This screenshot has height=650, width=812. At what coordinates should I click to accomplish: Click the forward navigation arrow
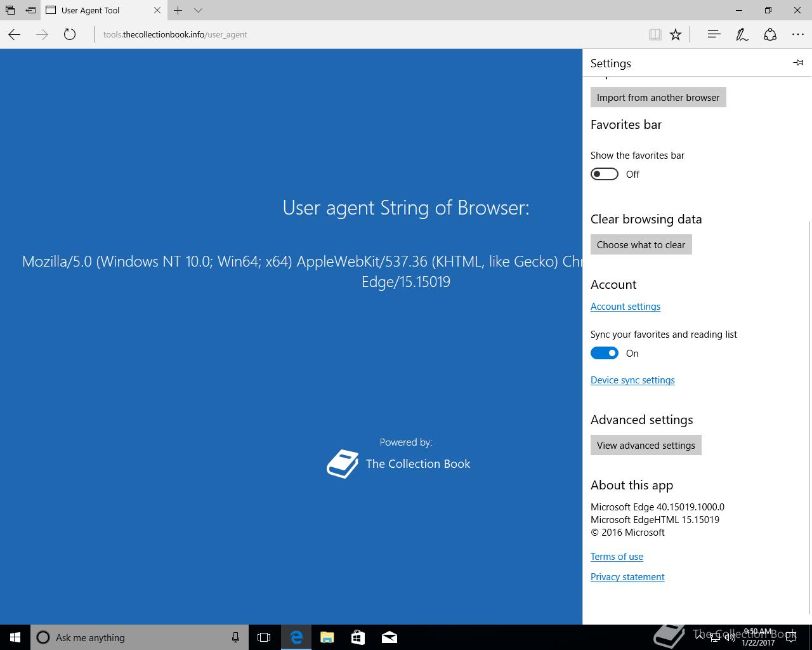coord(42,34)
